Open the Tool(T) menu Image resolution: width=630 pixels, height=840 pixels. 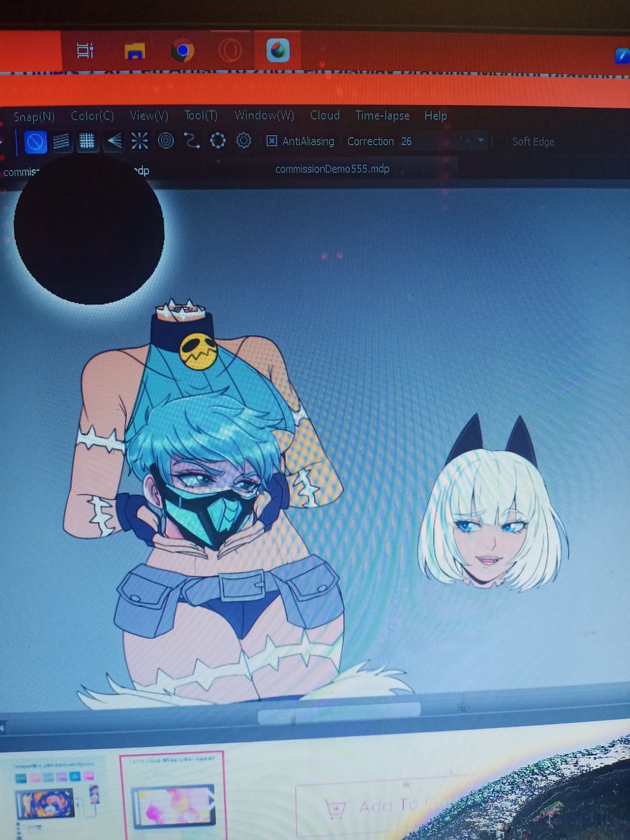tap(201, 116)
